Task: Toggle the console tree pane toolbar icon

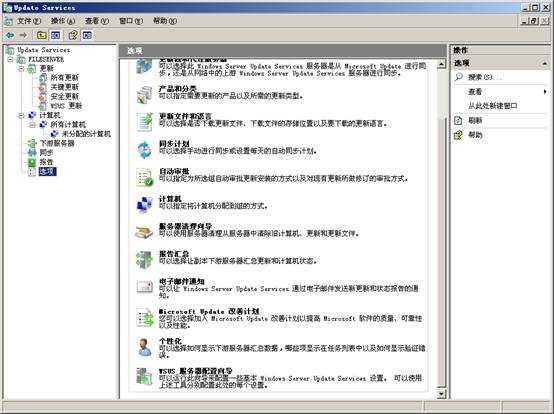Action: click(x=56, y=35)
